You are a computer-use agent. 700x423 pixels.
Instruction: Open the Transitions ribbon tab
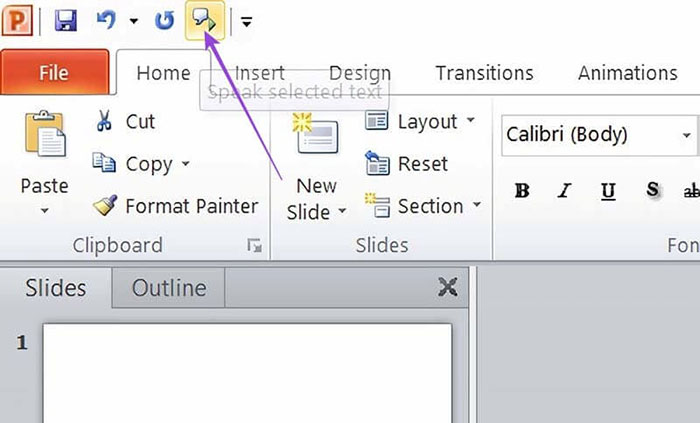[484, 73]
